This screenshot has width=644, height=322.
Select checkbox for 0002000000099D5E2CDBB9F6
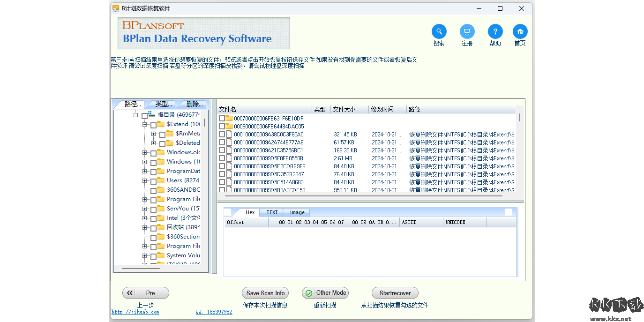click(x=222, y=166)
